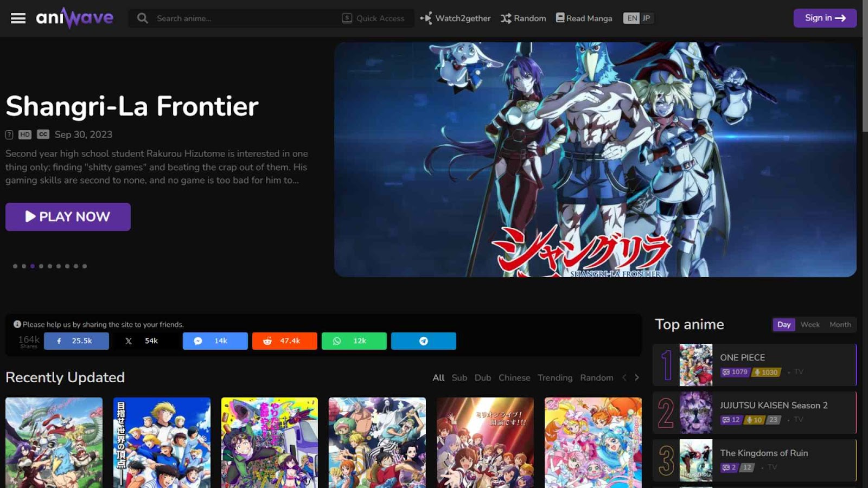The height and width of the screenshot is (488, 868).
Task: Open the soccer team poster in Recently Updated
Action: [162, 442]
